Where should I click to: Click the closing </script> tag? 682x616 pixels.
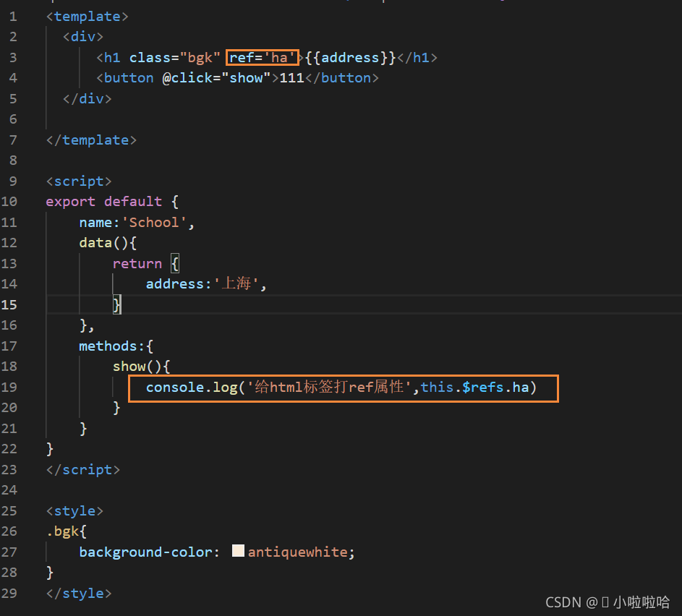tap(83, 469)
